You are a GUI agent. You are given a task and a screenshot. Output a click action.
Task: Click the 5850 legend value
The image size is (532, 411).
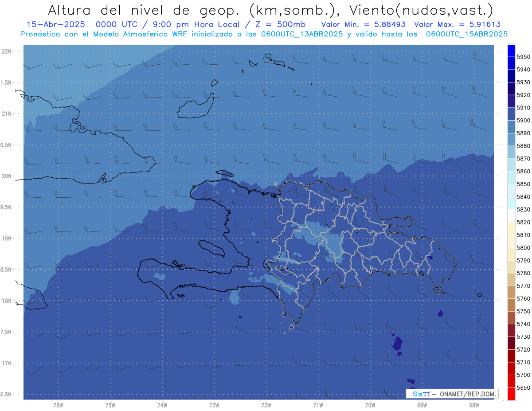tap(524, 184)
